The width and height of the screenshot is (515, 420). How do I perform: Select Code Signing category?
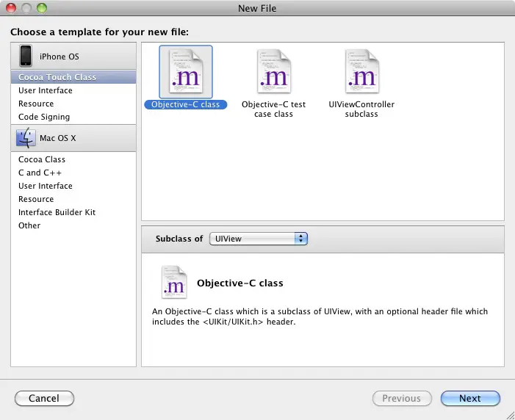point(73,117)
